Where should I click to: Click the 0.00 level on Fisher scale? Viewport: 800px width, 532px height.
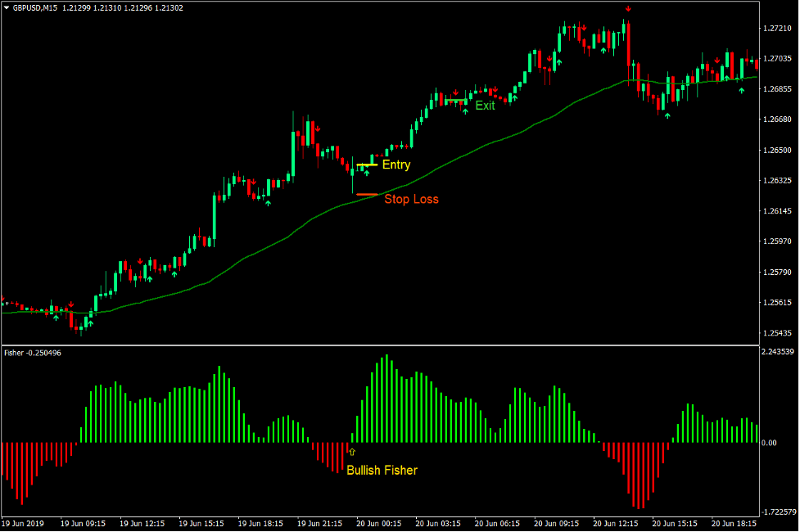(768, 443)
